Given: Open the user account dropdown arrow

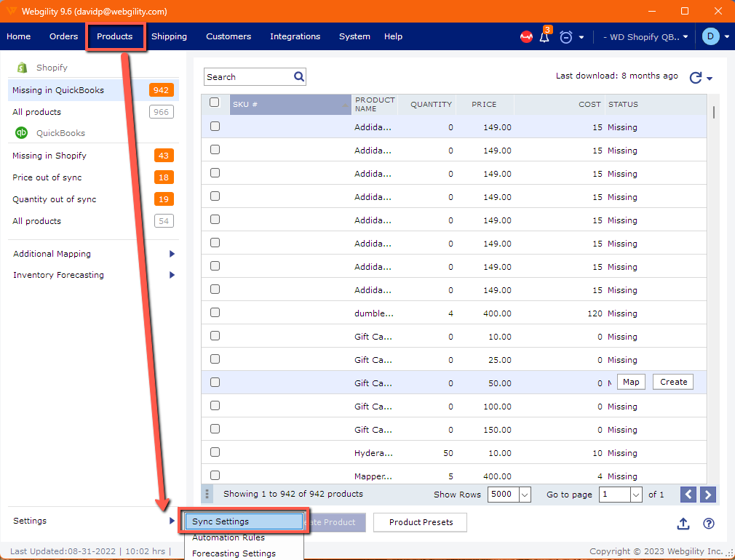Looking at the screenshot, I should [x=727, y=37].
